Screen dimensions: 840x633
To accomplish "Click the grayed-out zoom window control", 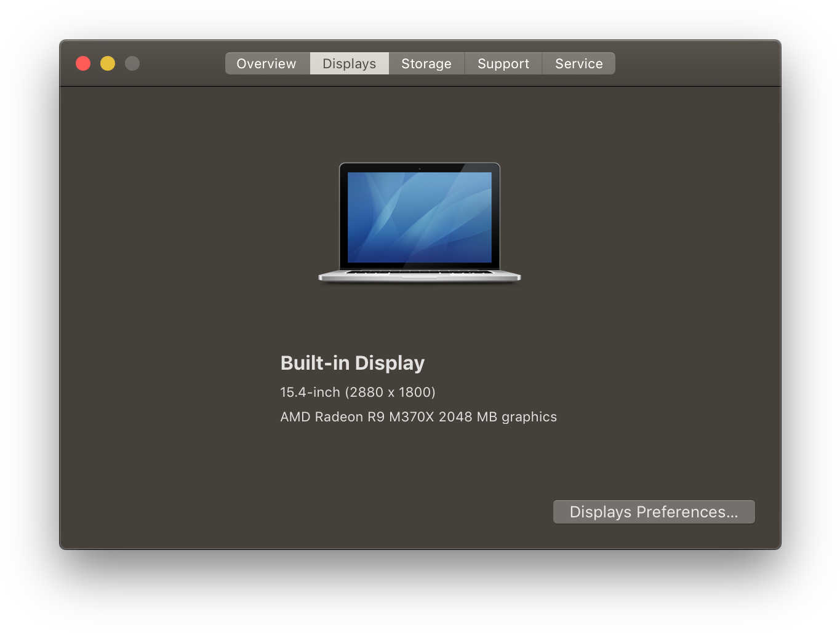I will click(x=132, y=63).
